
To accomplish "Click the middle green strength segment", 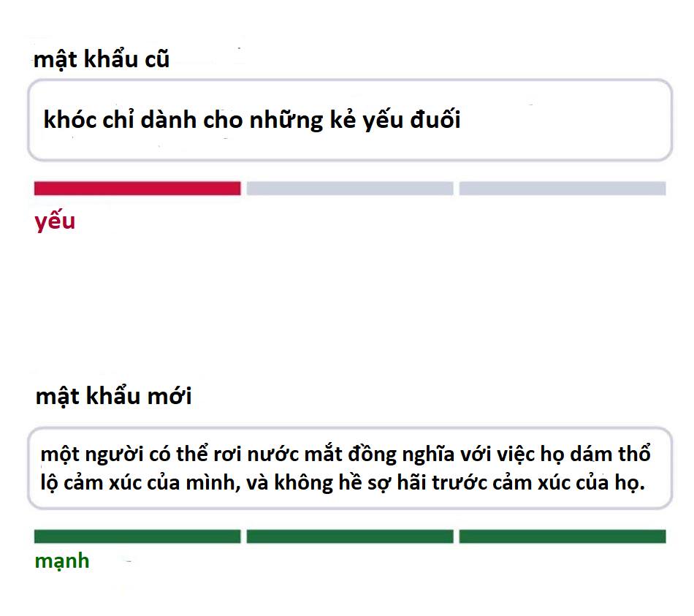I will point(350,536).
